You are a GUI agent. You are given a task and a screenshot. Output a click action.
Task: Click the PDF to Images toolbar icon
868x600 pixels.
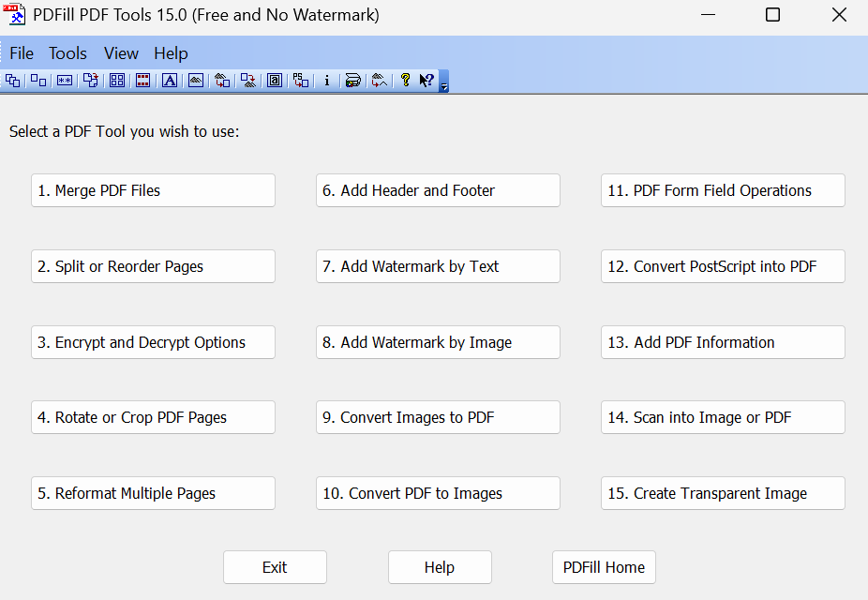(248, 81)
